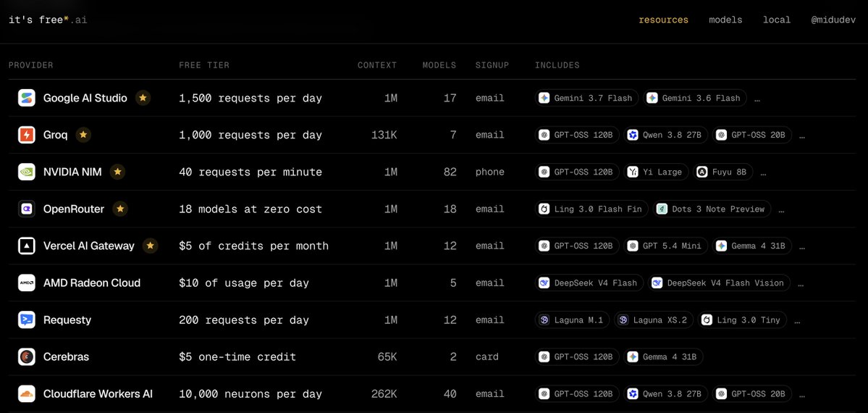This screenshot has height=413, width=868.
Task: Expand more models in the Google AI Studio row
Action: [757, 99]
